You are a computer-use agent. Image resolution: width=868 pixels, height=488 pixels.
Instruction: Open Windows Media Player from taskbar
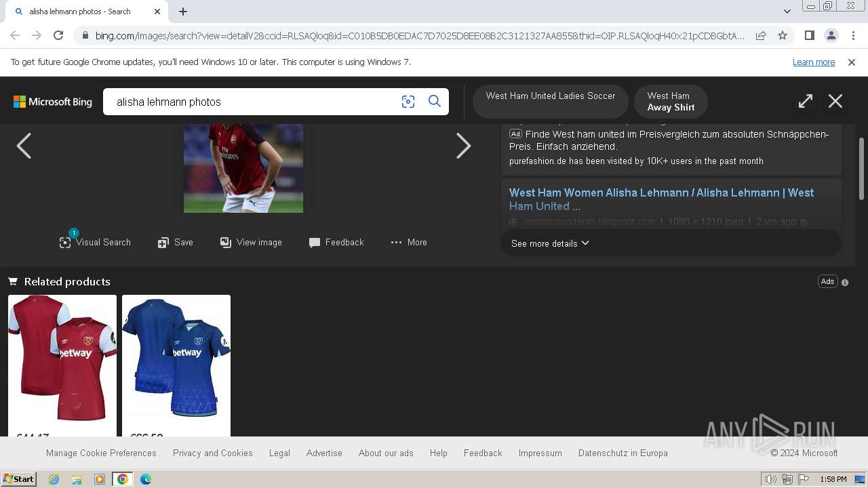[100, 479]
